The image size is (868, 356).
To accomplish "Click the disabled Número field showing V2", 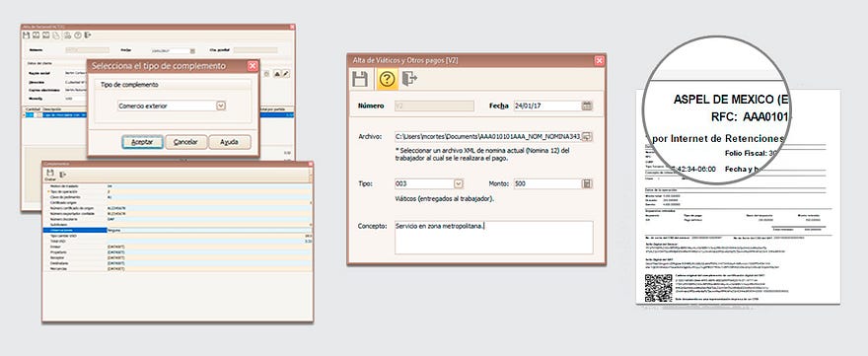I will click(435, 106).
